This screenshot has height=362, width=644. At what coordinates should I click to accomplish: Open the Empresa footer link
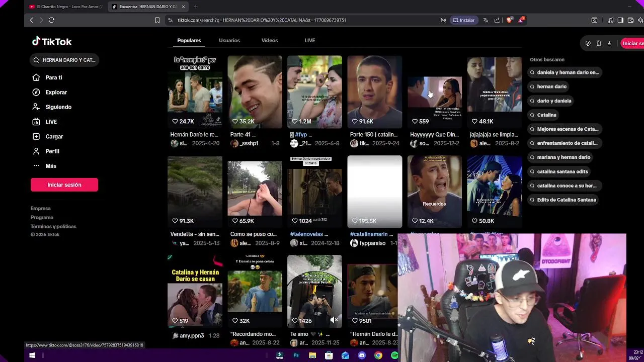point(41,208)
